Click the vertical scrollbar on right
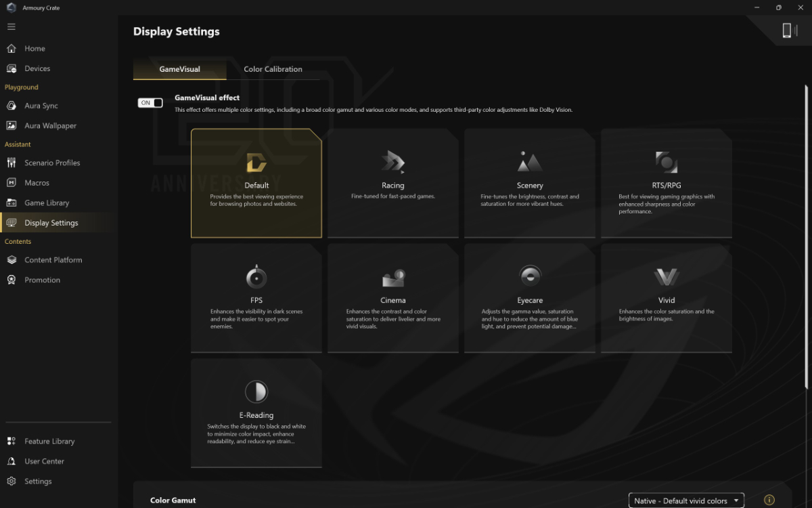 805,236
